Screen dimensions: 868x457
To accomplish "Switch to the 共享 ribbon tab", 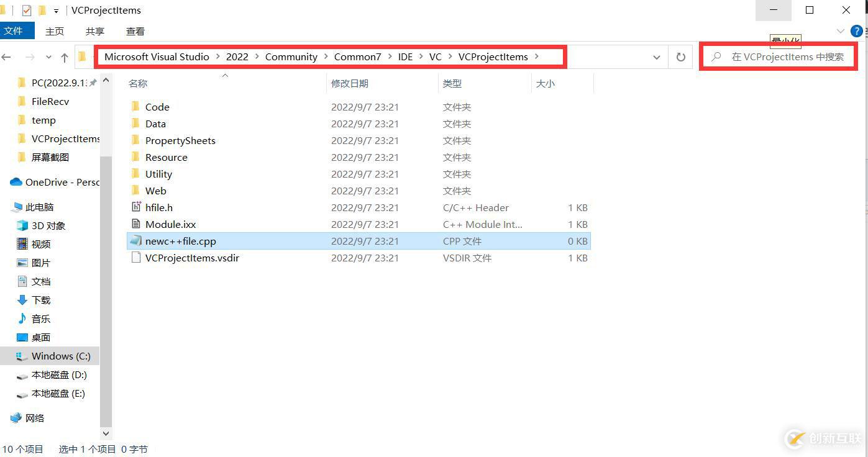I will pos(95,31).
